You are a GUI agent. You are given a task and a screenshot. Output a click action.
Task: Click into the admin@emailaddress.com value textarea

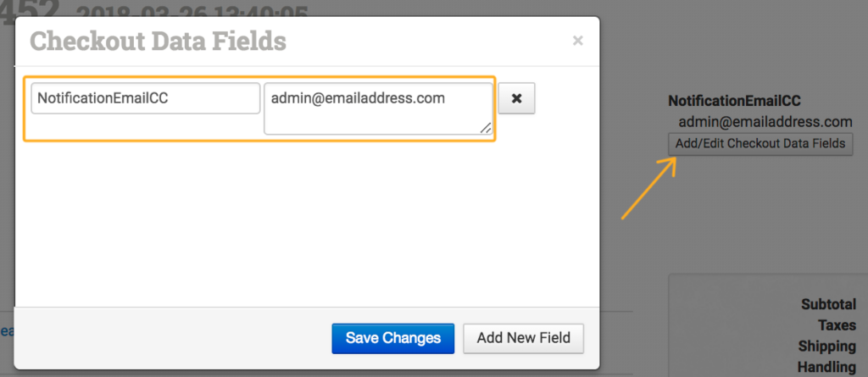tap(378, 108)
